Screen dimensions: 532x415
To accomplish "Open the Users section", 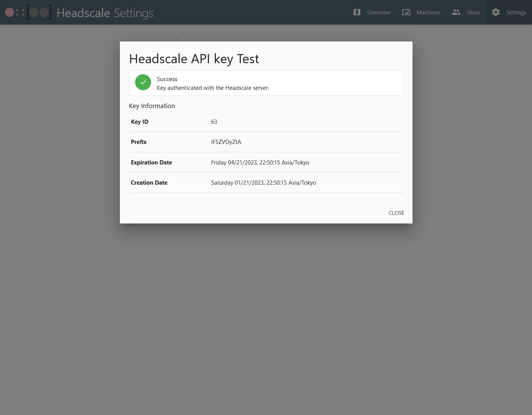I will [x=473, y=12].
